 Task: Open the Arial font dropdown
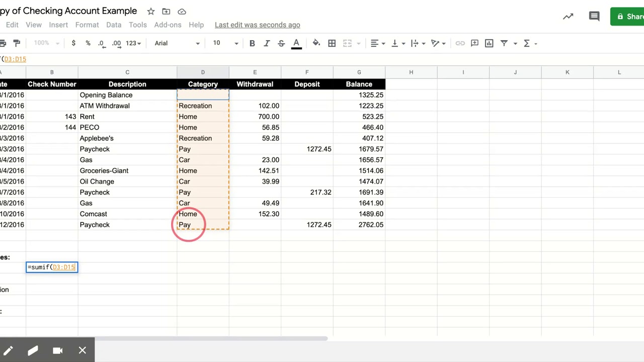pyautogui.click(x=177, y=43)
